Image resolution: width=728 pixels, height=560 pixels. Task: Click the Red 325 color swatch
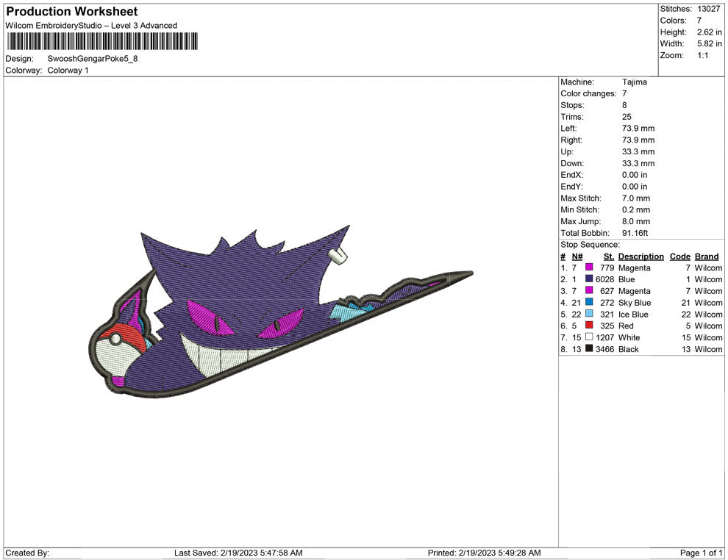(x=589, y=326)
